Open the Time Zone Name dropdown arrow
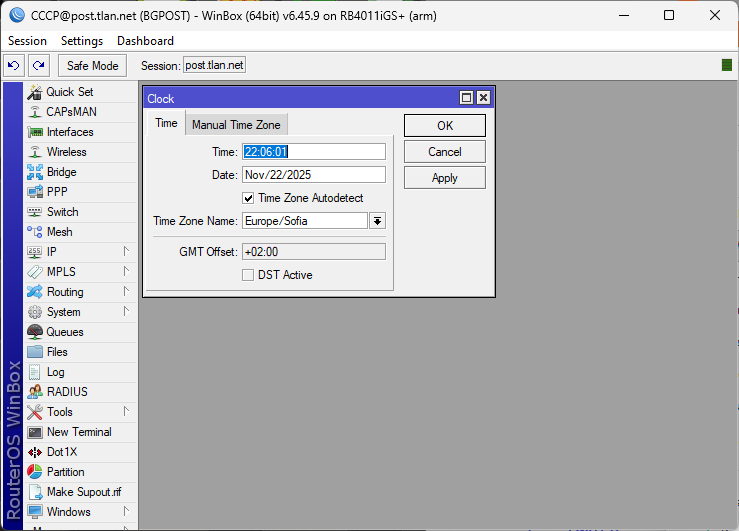The height and width of the screenshot is (531, 739). point(378,221)
